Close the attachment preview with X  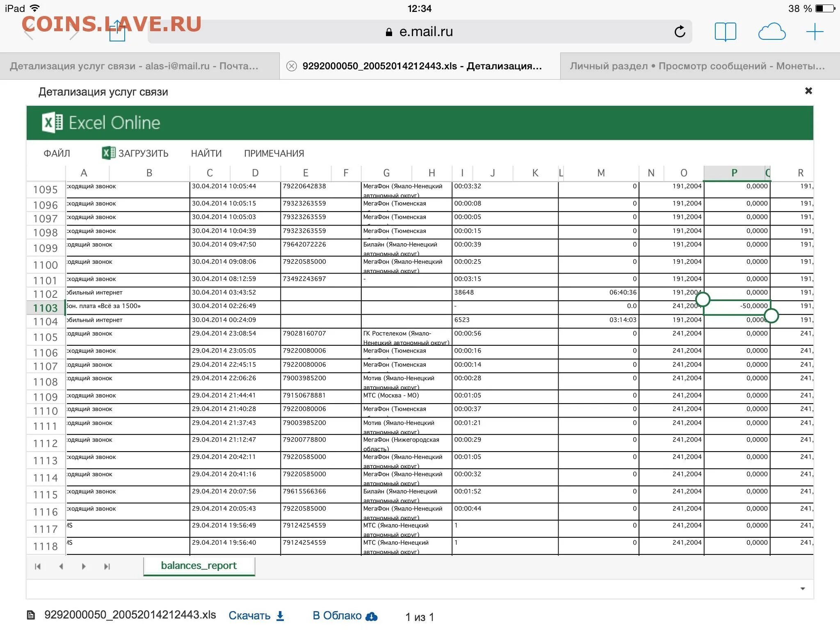tap(808, 91)
